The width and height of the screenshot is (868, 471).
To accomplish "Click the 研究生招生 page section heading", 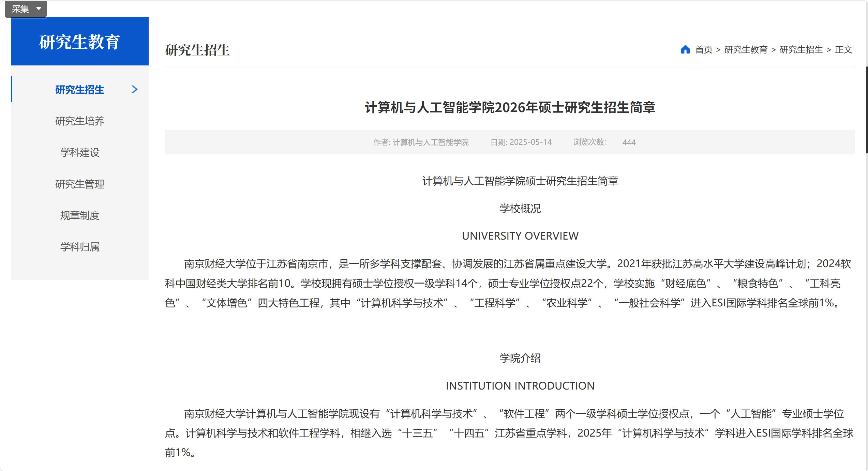I will click(x=197, y=50).
